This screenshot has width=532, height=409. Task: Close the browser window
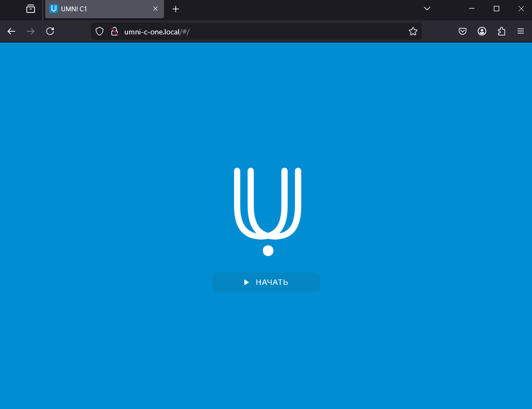521,9
